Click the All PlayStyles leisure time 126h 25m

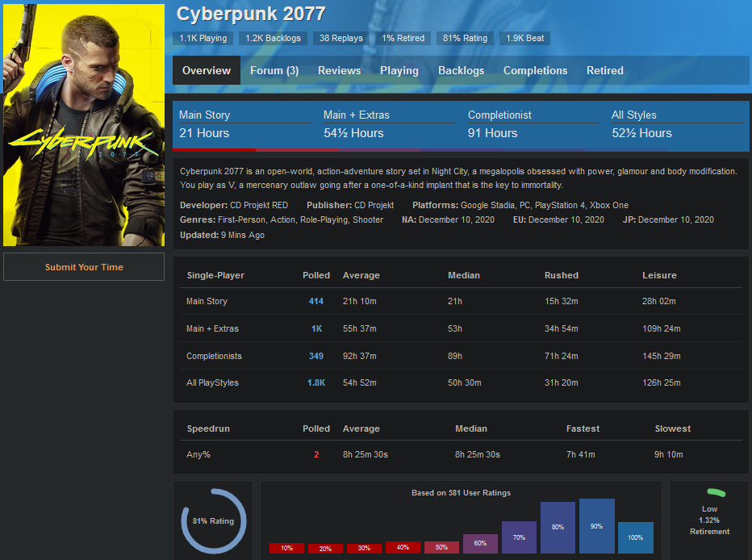662,382
